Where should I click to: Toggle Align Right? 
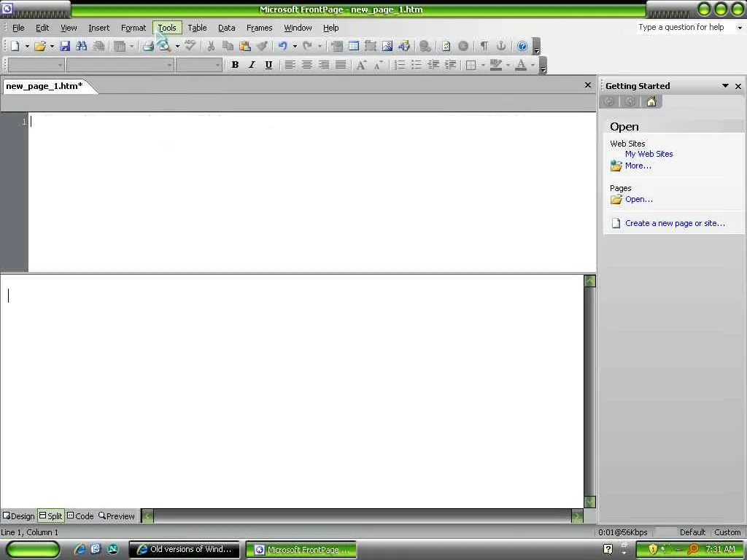[x=324, y=65]
